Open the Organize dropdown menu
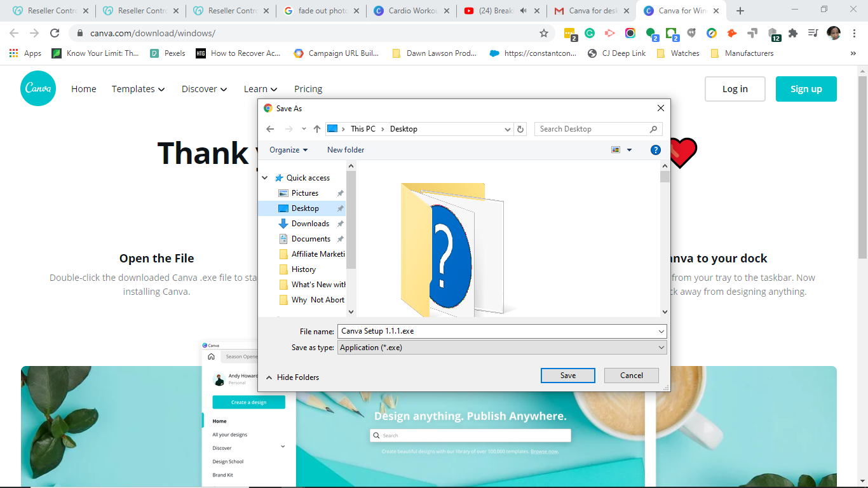This screenshot has height=488, width=868. (x=288, y=150)
